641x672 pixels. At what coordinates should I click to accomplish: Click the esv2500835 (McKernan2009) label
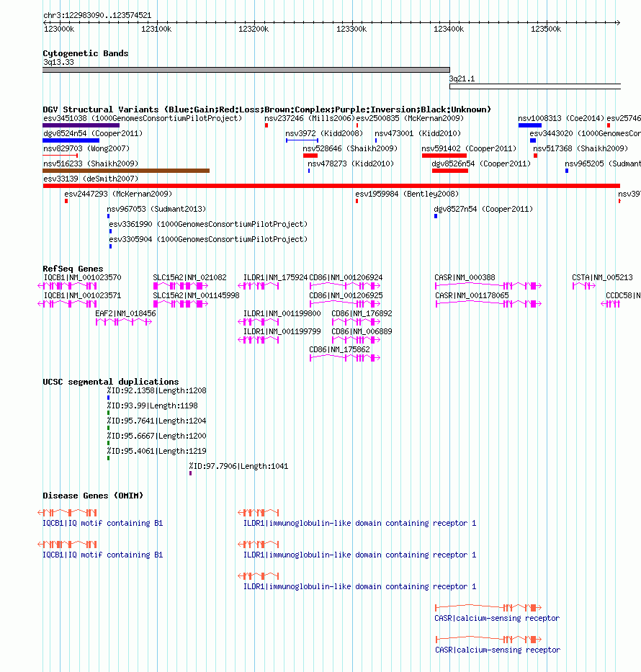point(410,118)
